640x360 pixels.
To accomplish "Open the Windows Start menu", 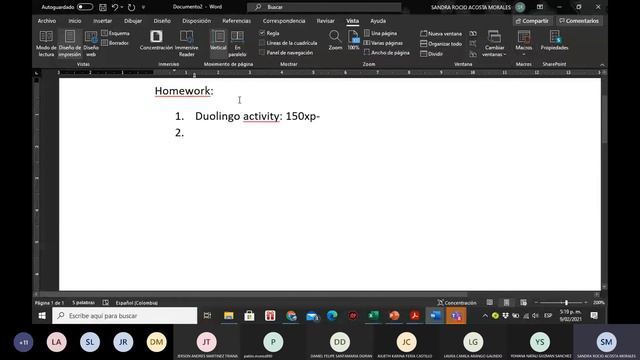I will coord(42,316).
